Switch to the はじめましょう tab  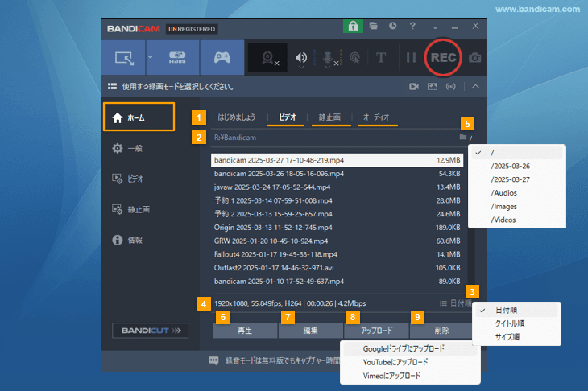coord(236,117)
